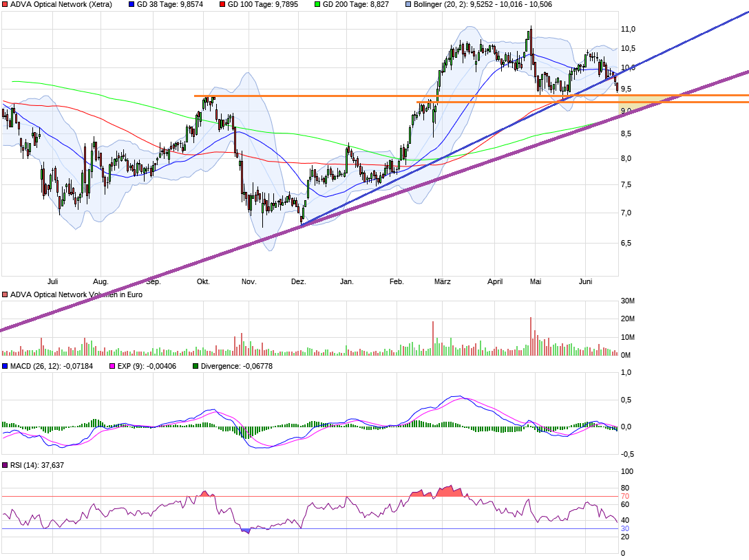Click the 30M volume axis label

coord(627,301)
